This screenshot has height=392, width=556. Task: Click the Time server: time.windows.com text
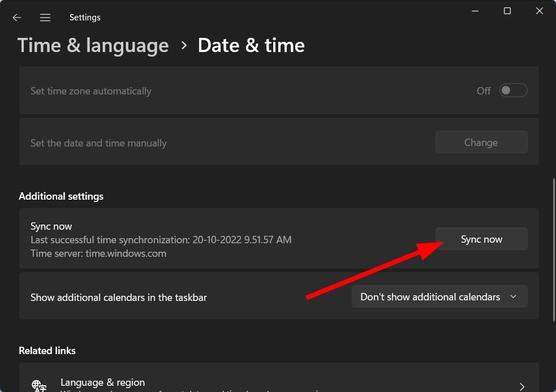pyautogui.click(x=98, y=253)
